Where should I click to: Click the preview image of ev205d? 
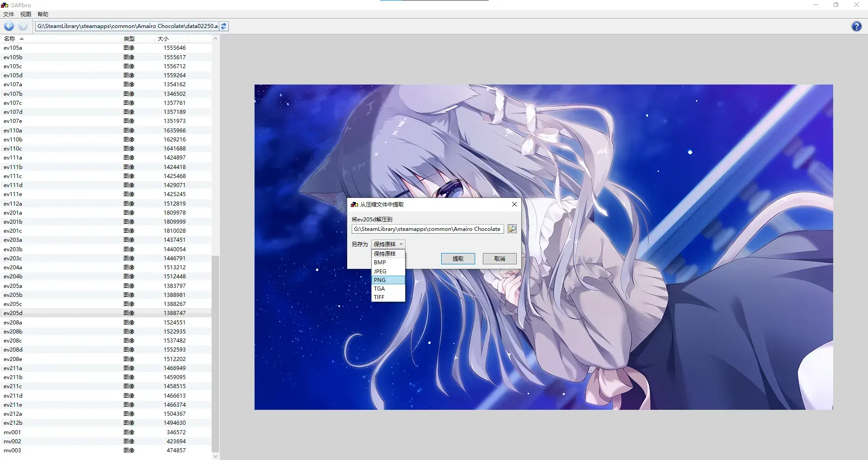point(543,247)
